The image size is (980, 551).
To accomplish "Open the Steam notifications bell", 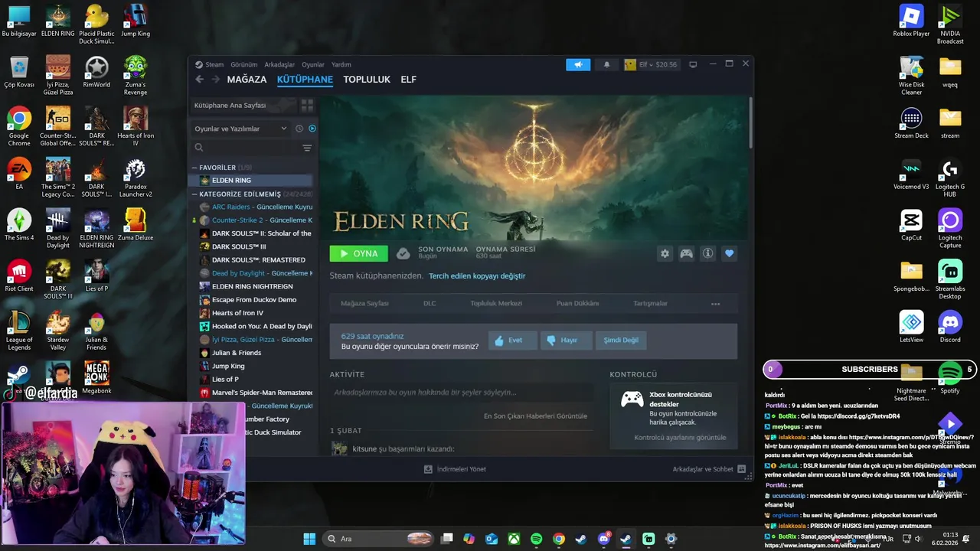I will click(606, 64).
